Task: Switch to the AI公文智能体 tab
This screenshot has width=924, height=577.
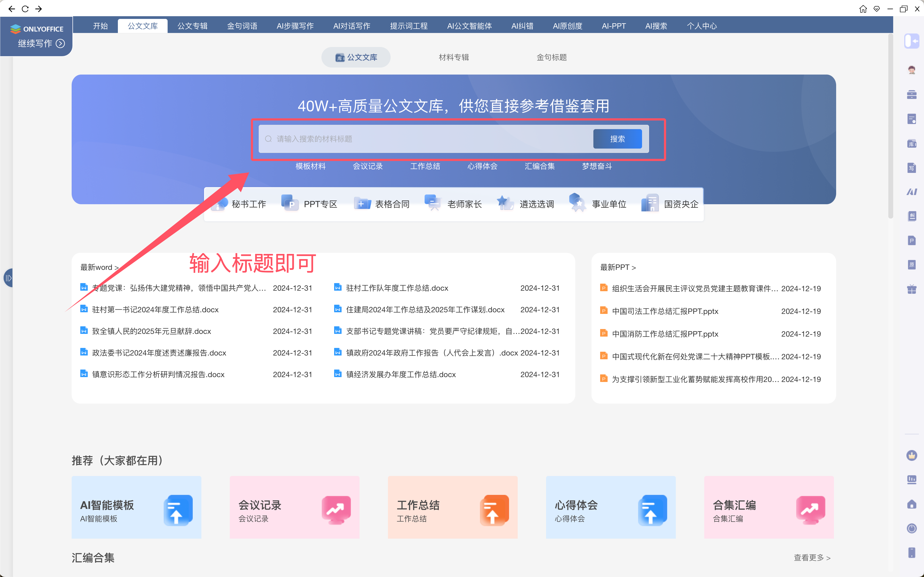Action: pos(469,26)
